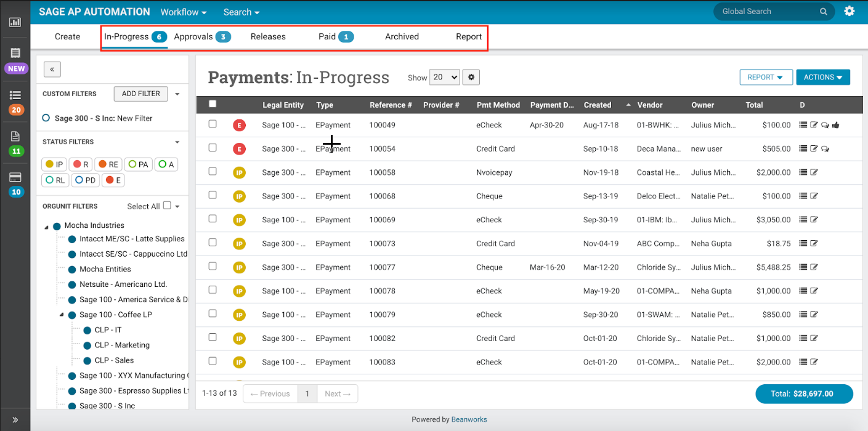868x431 pixels.
Task: Switch to the Paid tab
Action: tap(336, 37)
